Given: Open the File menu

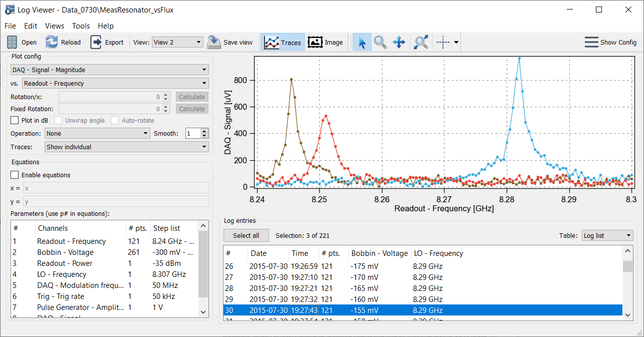Looking at the screenshot, I should [x=10, y=26].
